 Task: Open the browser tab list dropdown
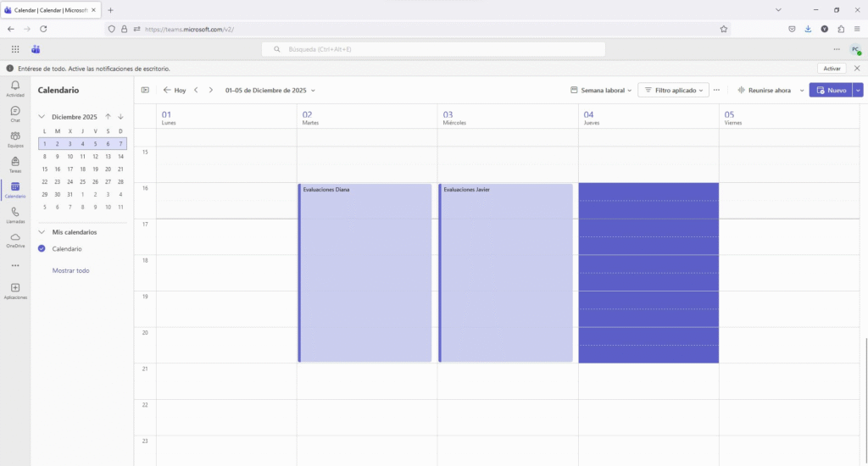[778, 10]
